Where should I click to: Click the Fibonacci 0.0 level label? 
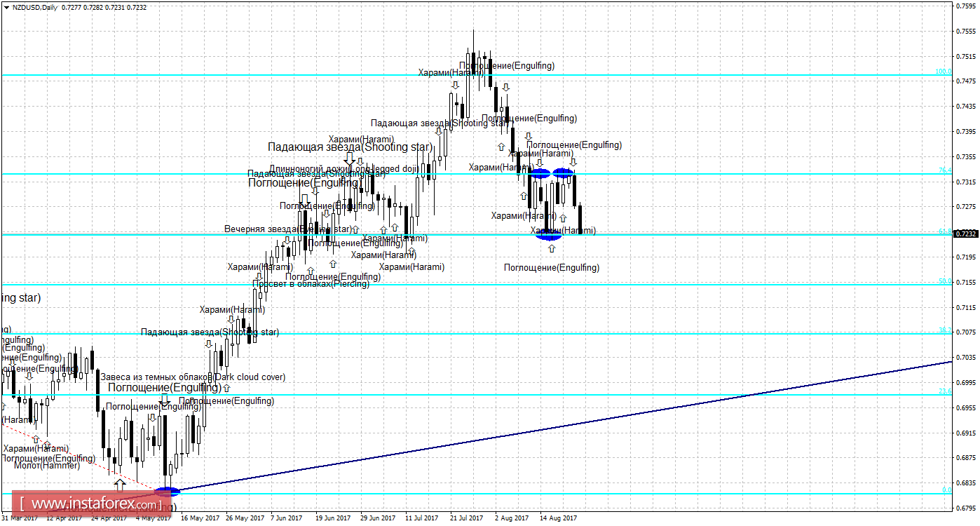(x=946, y=490)
